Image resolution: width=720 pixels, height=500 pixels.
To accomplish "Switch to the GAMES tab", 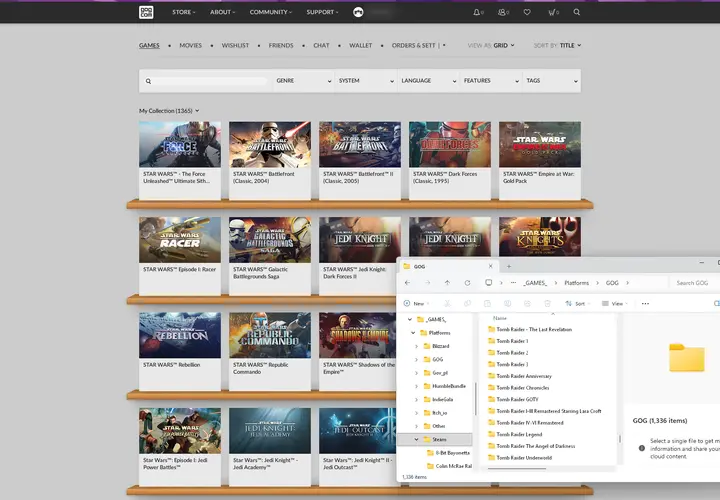I will pyautogui.click(x=149, y=45).
